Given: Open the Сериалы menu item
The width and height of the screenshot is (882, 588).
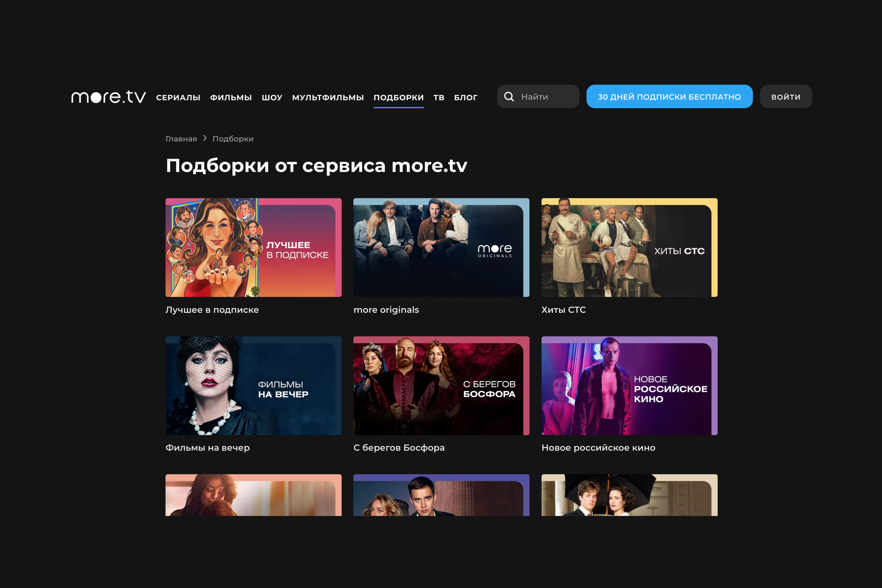Looking at the screenshot, I should [178, 97].
